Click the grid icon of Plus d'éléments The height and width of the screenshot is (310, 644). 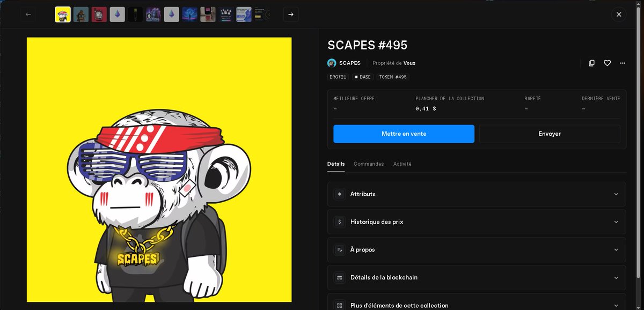tap(339, 305)
